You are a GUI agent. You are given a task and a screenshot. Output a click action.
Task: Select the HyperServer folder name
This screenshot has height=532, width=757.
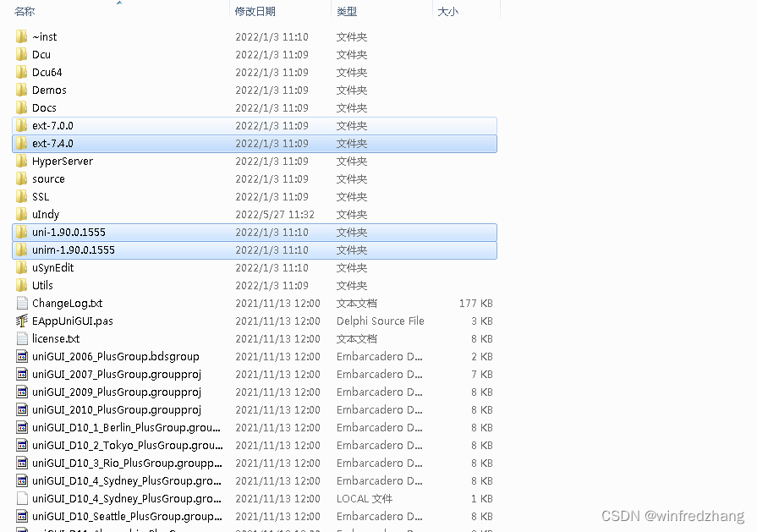coord(63,162)
